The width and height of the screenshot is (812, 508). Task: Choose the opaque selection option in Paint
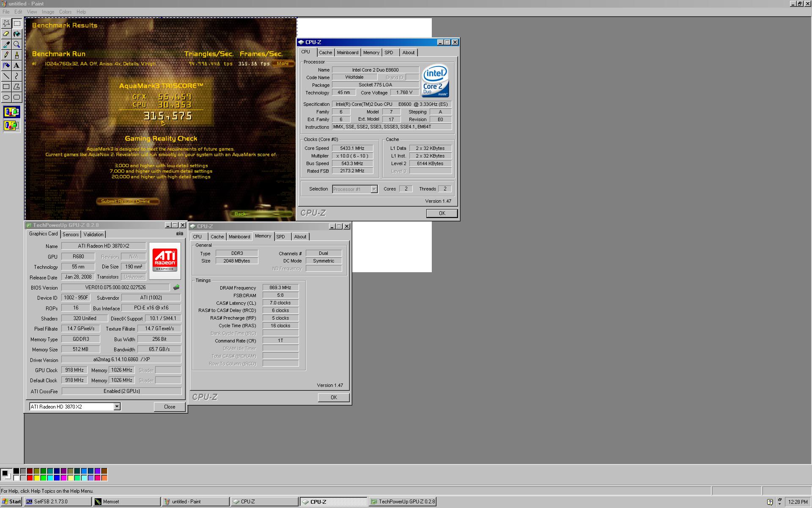tap(11, 112)
